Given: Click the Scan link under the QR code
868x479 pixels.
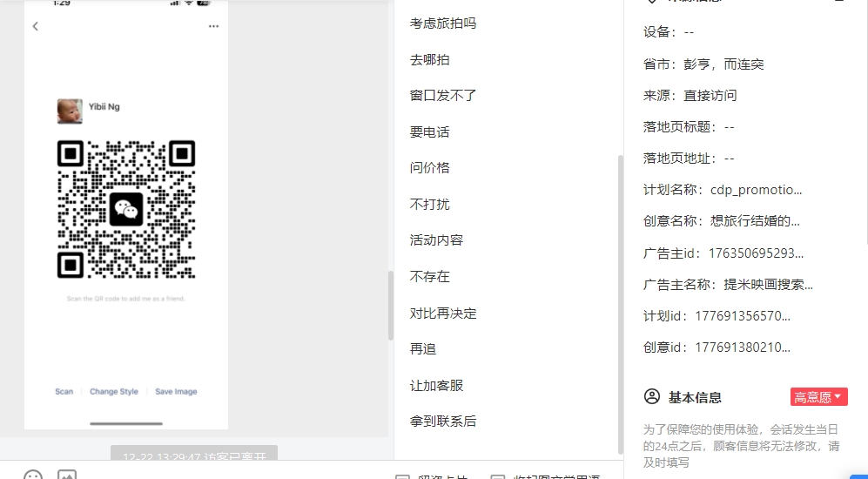Looking at the screenshot, I should (64, 392).
